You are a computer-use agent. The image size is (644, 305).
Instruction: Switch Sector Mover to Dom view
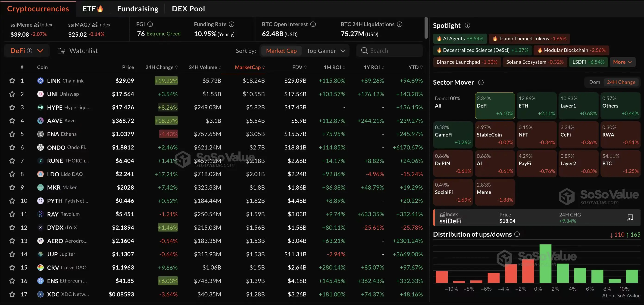click(594, 82)
